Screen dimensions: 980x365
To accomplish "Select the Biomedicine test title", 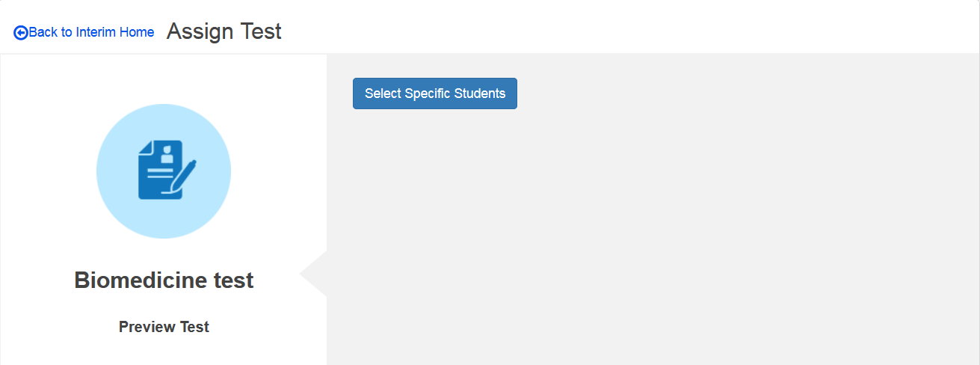I will [x=164, y=280].
